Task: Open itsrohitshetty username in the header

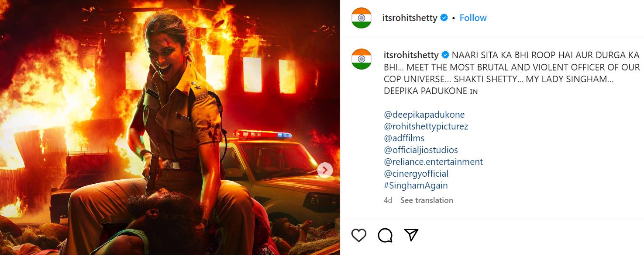Action: tap(410, 18)
